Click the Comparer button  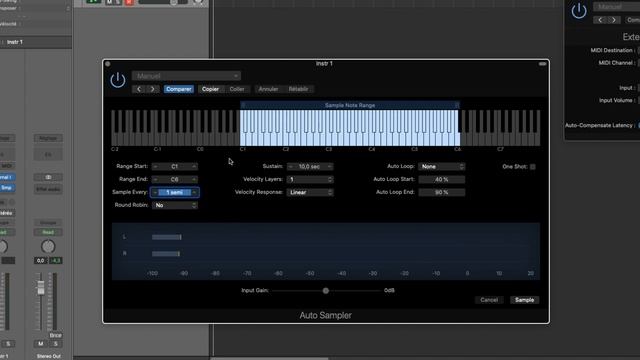coord(179,89)
